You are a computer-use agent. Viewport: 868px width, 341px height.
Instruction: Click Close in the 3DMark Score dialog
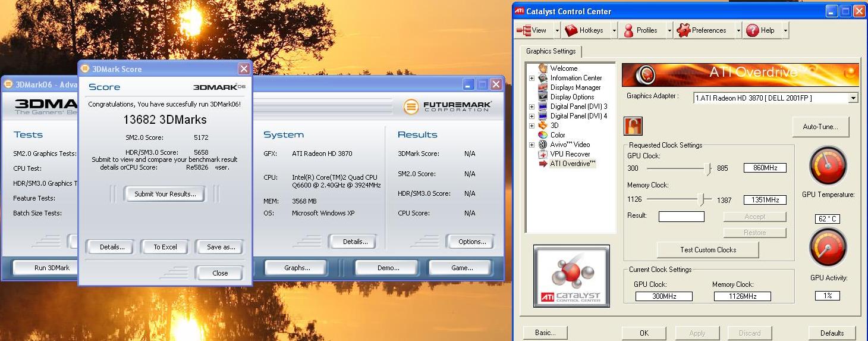pos(219,273)
